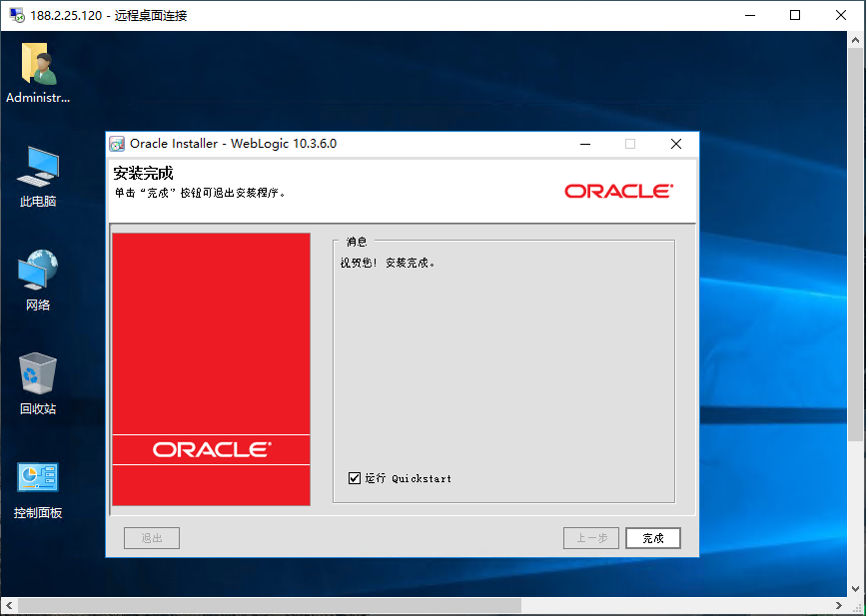866x616 pixels.
Task: Close the Oracle Installer window
Action: pos(676,144)
